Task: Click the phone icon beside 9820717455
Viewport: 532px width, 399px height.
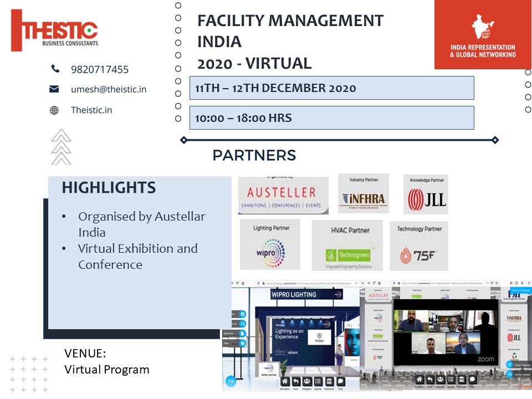Action: [55, 69]
